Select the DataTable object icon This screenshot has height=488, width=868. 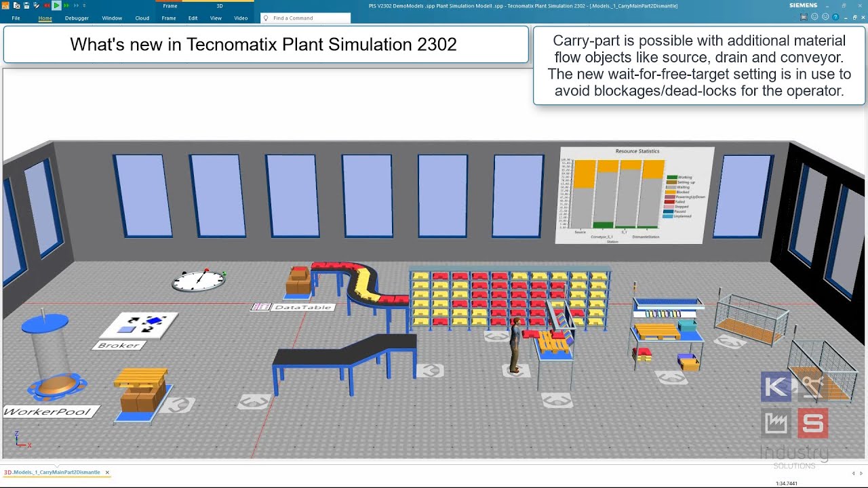[x=260, y=307]
